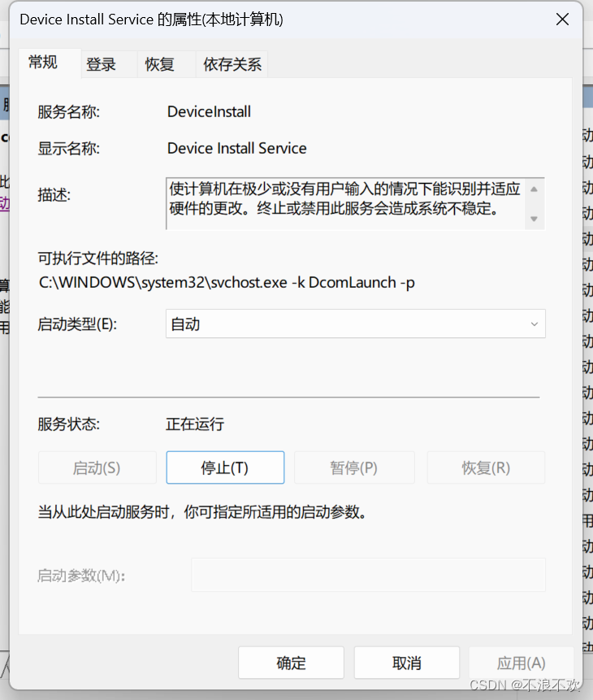The height and width of the screenshot is (700, 593).
Task: Stop the service with 停止(T)
Action: click(225, 467)
